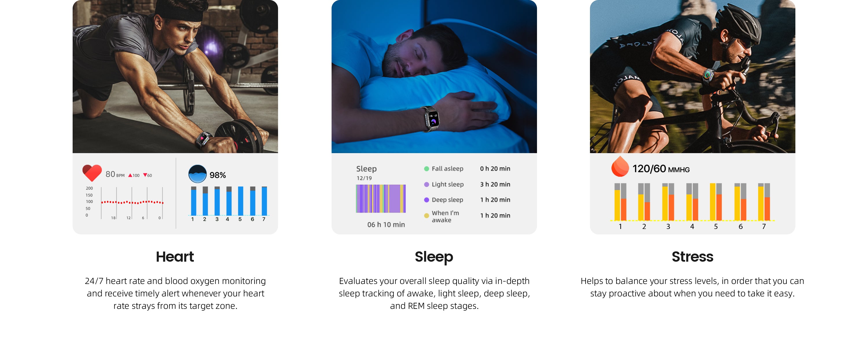Click the red dotted heart rate graph
This screenshot has height=354, width=868.
click(x=133, y=202)
